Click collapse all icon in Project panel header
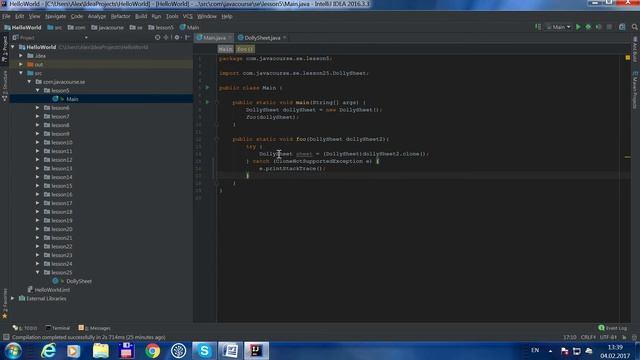Viewport: 640px width, 360px height. [x=166, y=38]
